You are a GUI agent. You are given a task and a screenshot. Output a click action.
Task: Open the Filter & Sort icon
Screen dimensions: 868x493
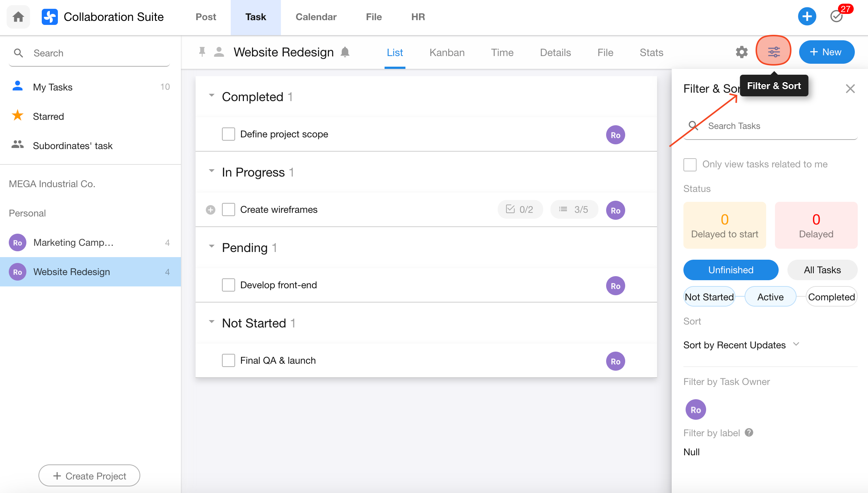pos(774,52)
